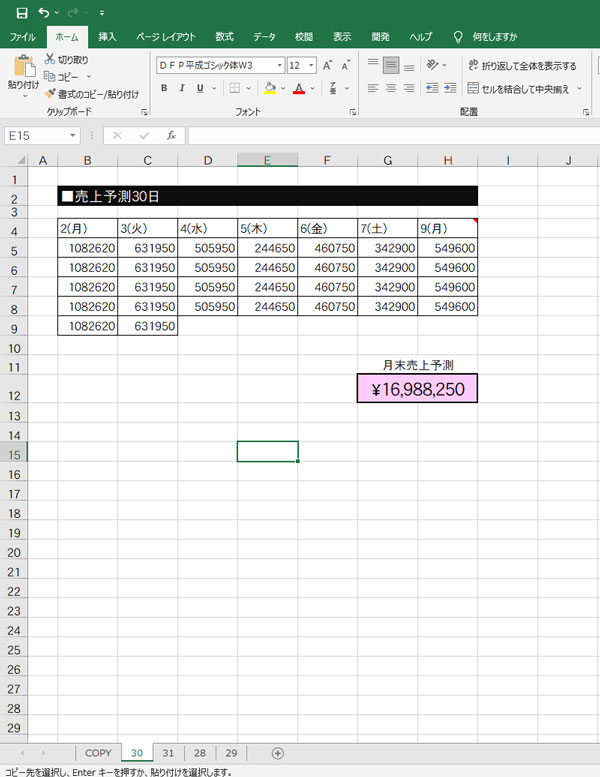
Task: Apply the red font color
Action: point(299,88)
